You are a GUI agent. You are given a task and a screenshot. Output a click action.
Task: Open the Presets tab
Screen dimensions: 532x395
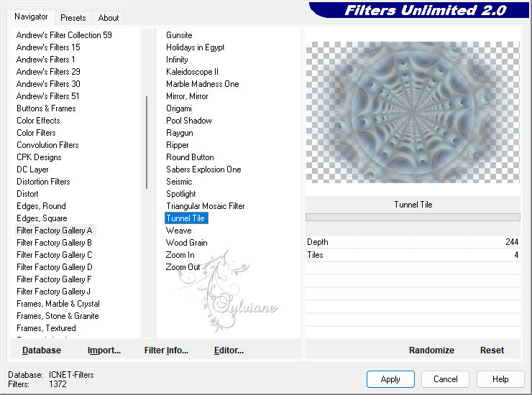pos(73,18)
